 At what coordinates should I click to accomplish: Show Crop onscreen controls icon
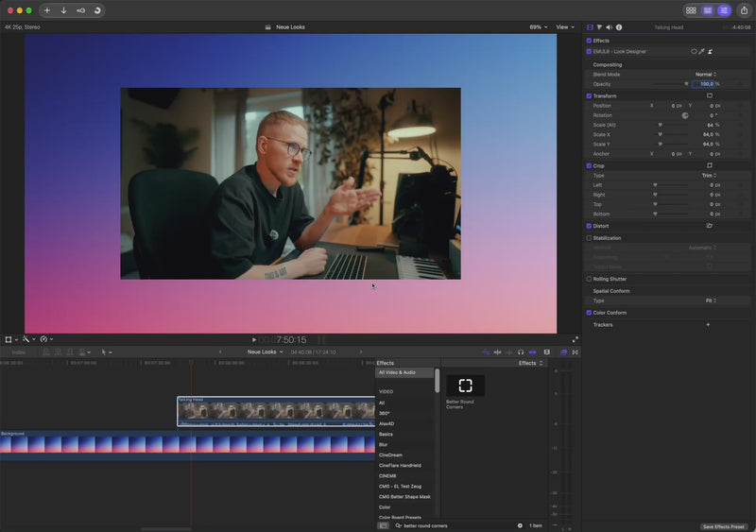[710, 165]
